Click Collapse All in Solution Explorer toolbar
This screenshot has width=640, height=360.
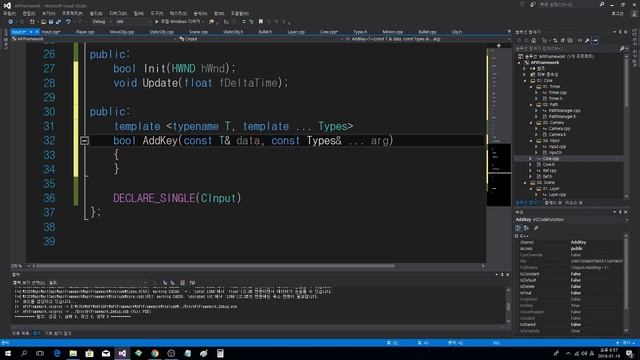click(563, 40)
